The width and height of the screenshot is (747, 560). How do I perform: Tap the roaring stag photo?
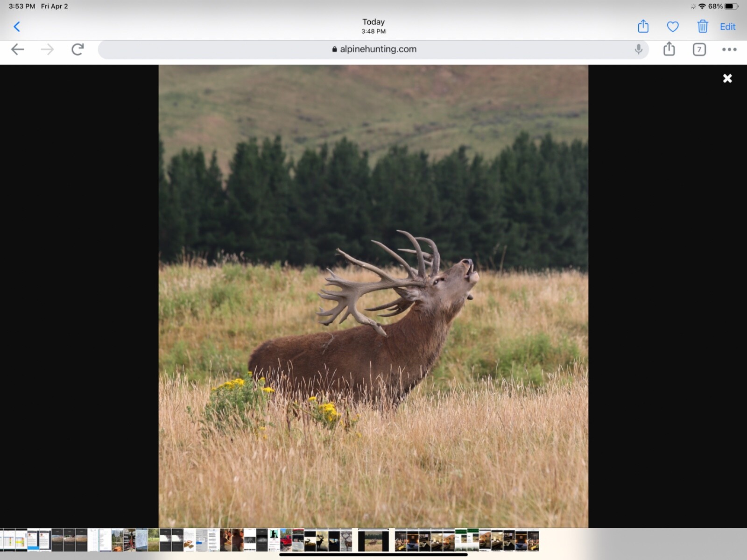tap(373, 296)
